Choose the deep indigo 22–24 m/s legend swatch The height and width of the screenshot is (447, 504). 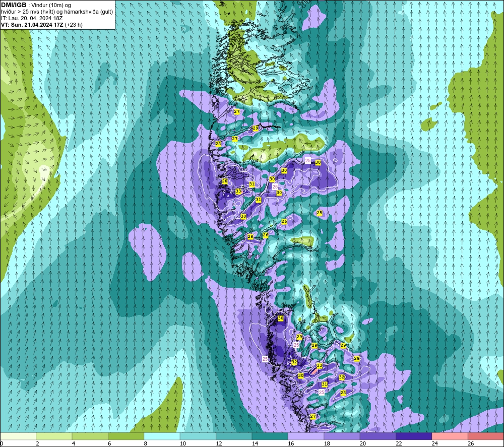point(414,436)
